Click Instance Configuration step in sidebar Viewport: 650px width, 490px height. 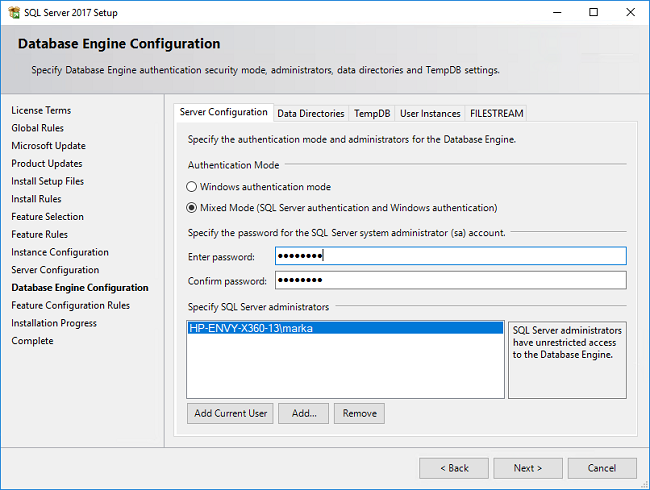[x=60, y=252]
